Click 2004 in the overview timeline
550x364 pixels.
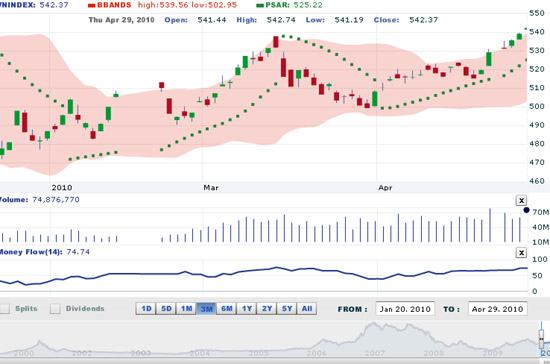click(x=200, y=353)
